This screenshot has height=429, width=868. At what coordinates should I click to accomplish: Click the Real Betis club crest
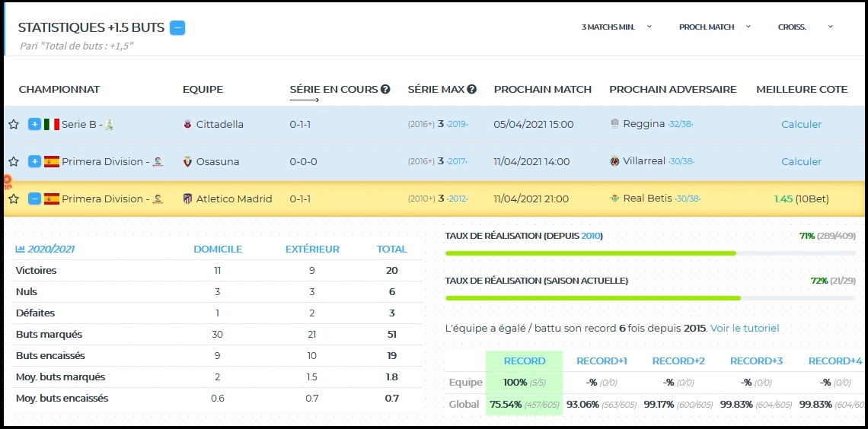(614, 199)
